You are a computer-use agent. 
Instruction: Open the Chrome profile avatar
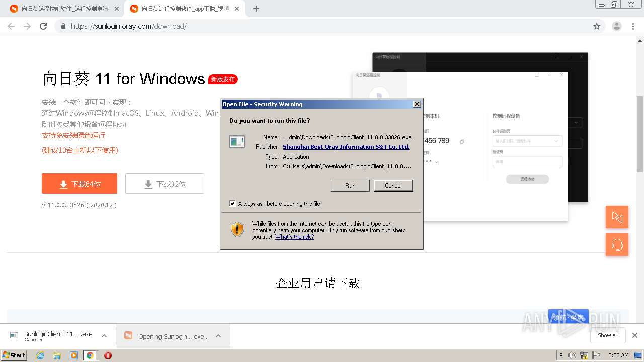coord(617,26)
